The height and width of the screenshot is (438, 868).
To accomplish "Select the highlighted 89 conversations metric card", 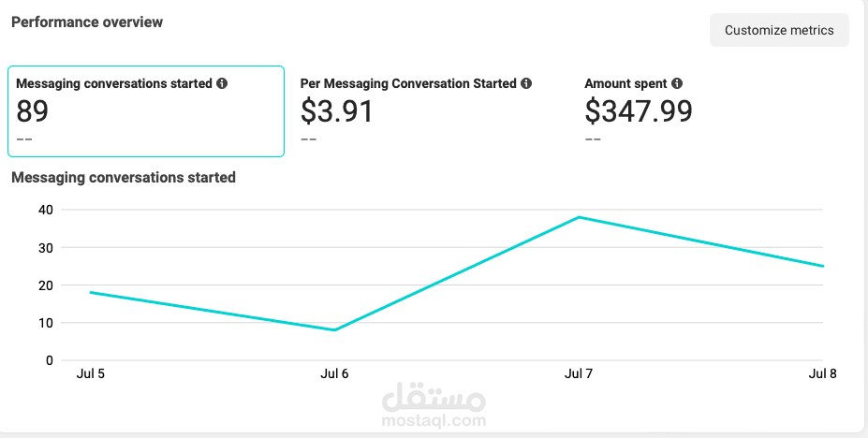I will (145, 111).
